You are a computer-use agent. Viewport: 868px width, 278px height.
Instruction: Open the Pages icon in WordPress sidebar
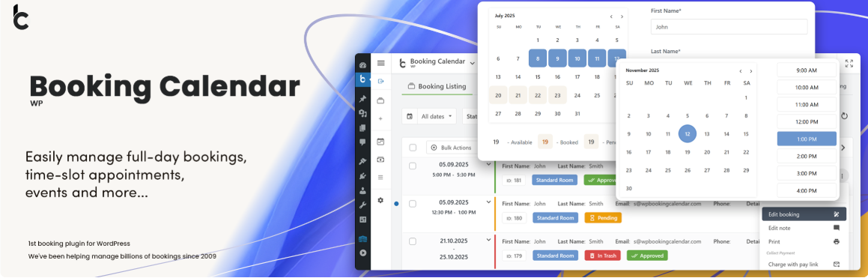(362, 128)
